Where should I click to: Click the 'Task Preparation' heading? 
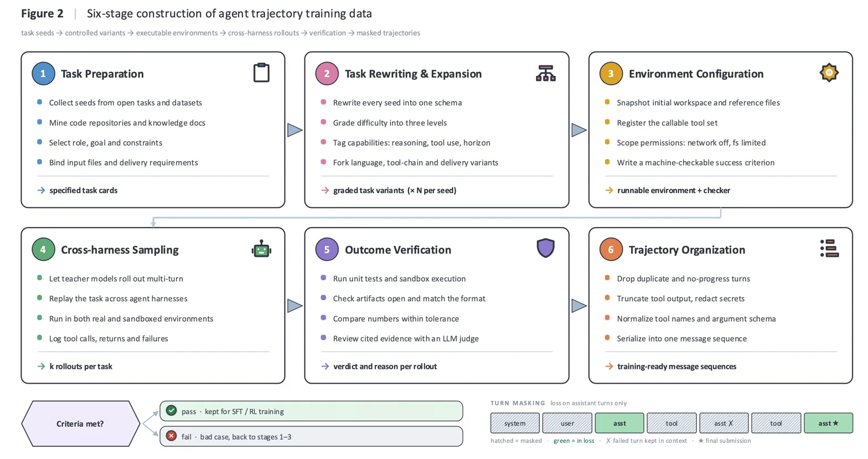(x=102, y=74)
